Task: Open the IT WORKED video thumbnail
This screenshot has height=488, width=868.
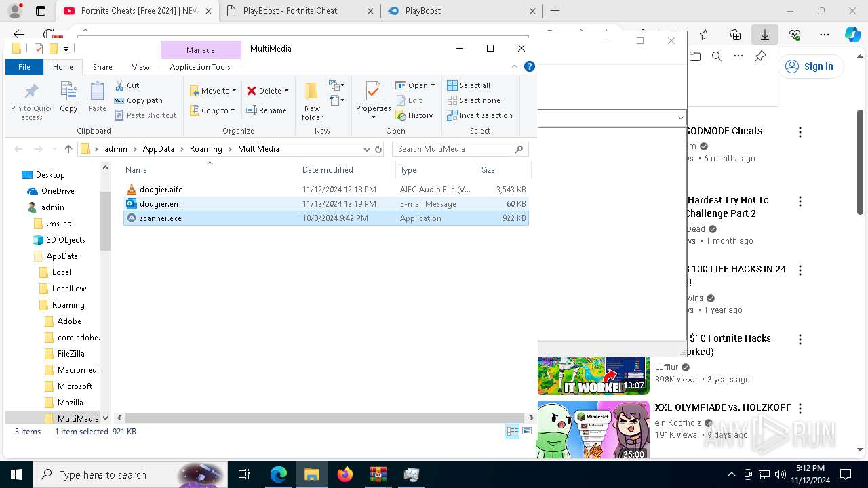Action: [x=593, y=375]
